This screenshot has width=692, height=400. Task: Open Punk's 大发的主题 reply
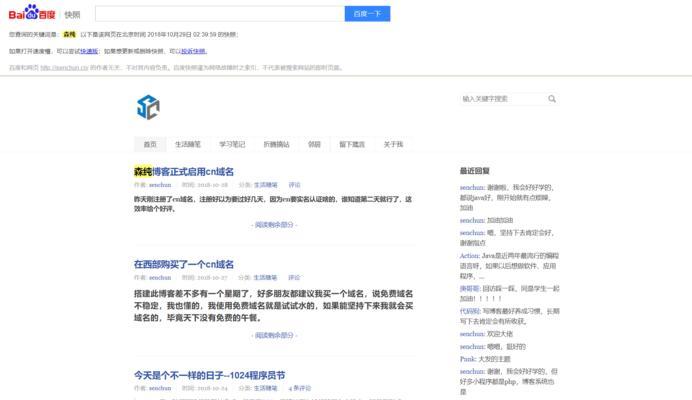coord(485,359)
